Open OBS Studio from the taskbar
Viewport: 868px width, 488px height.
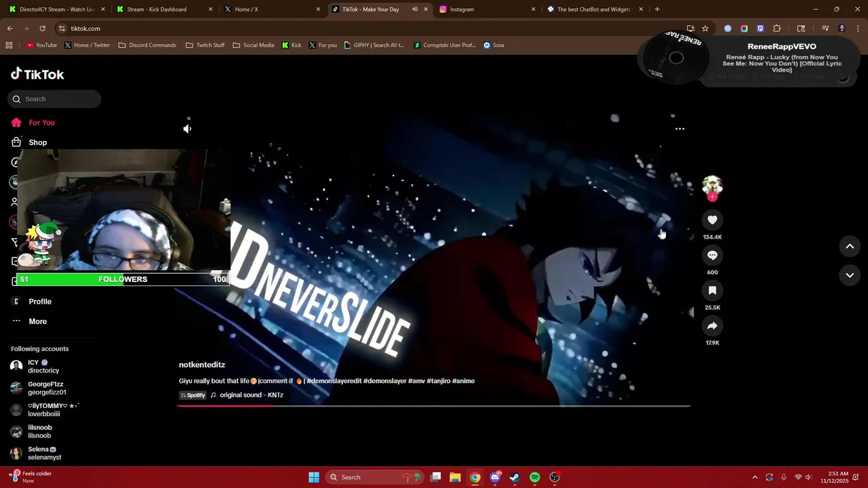click(555, 477)
